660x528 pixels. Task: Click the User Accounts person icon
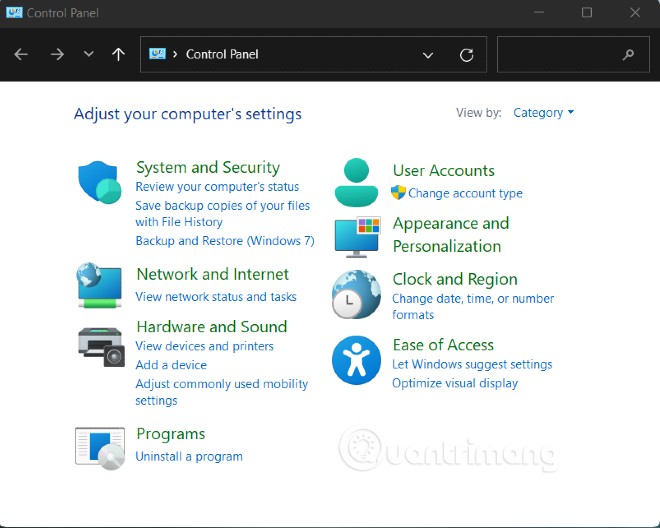point(357,182)
